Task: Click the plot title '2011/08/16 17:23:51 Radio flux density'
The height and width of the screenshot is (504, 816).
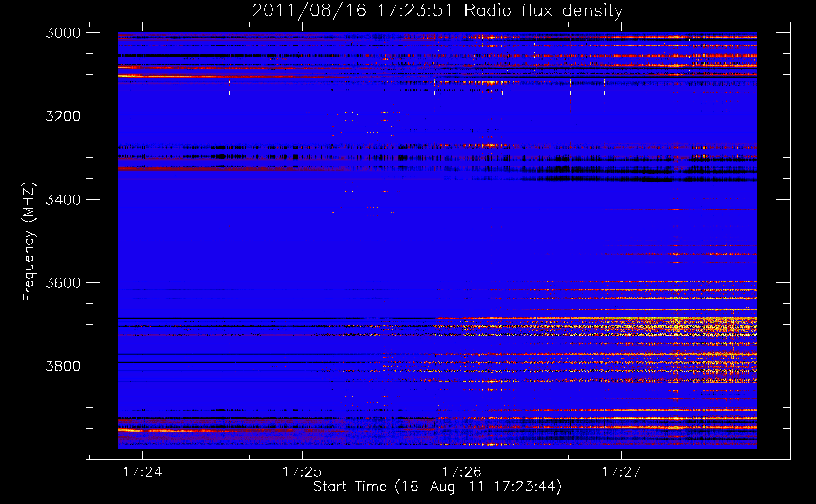Action: pyautogui.click(x=437, y=10)
